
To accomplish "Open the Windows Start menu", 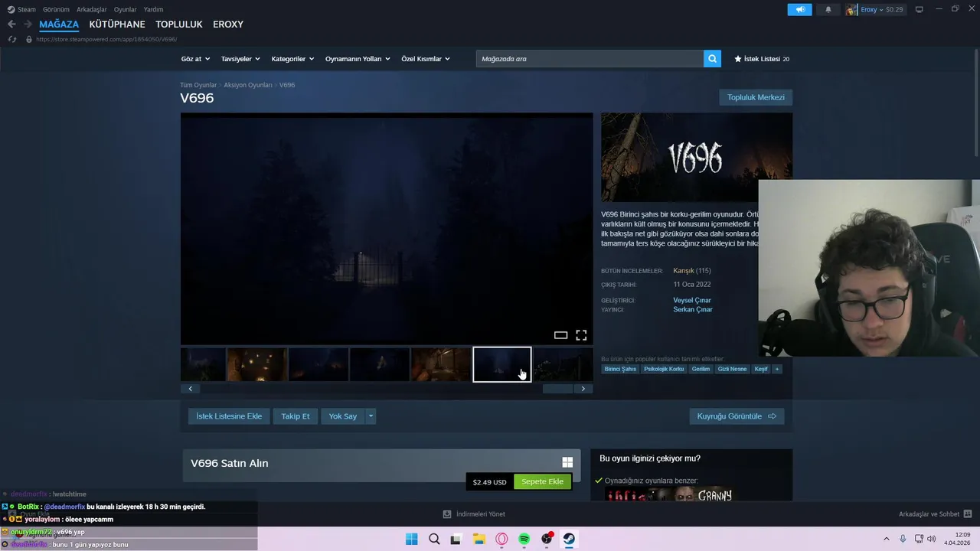I will [x=411, y=539].
